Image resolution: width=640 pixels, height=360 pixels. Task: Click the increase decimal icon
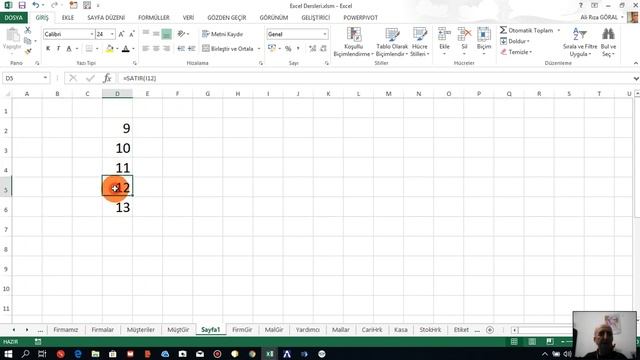click(x=312, y=49)
